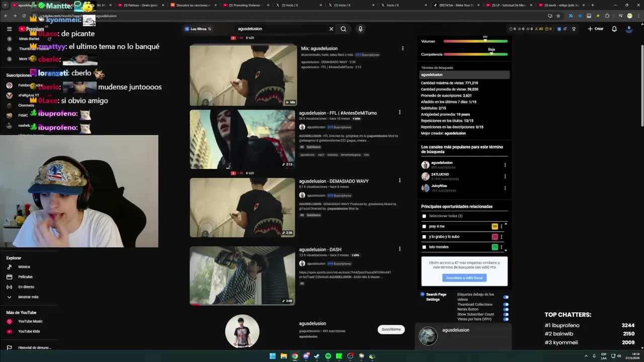Click the blue vidIQ logo icon in header
The image size is (644, 362).
[558, 29]
